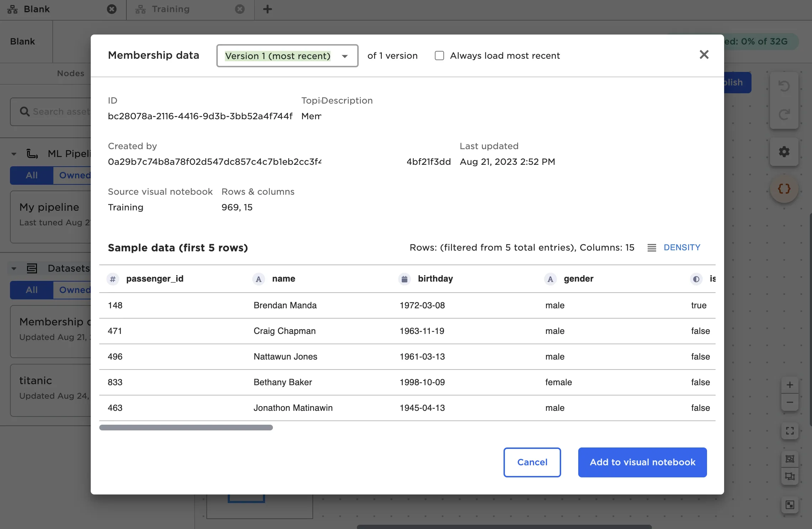Viewport: 812px width, 529px height.
Task: Open the Membership dataset card in sidebar
Action: tap(51, 332)
